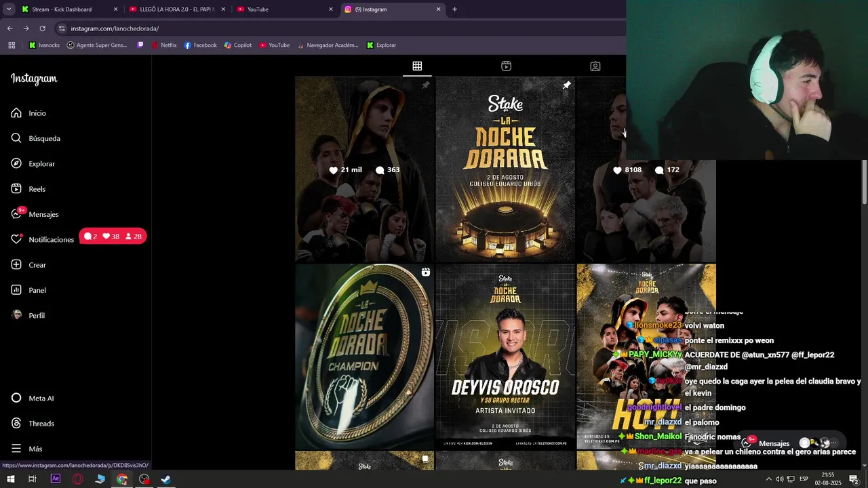The height and width of the screenshot is (488, 868).
Task: Open the Netflix bookmark
Action: coord(164,45)
